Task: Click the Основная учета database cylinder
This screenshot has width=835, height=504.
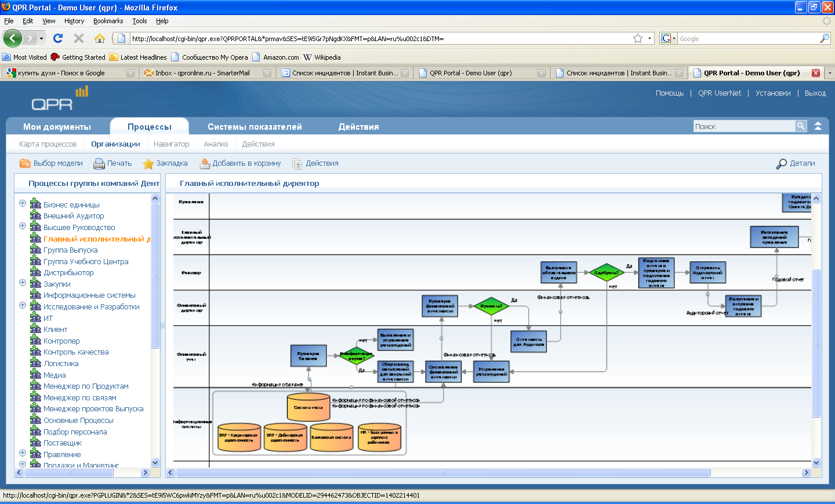Action: tap(308, 407)
